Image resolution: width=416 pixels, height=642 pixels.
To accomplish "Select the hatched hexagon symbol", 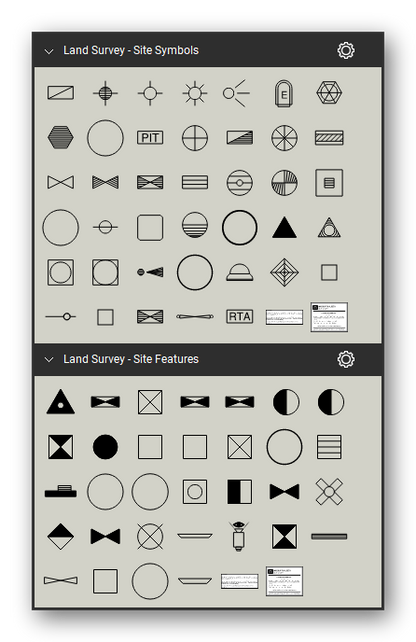I will coord(61,137).
